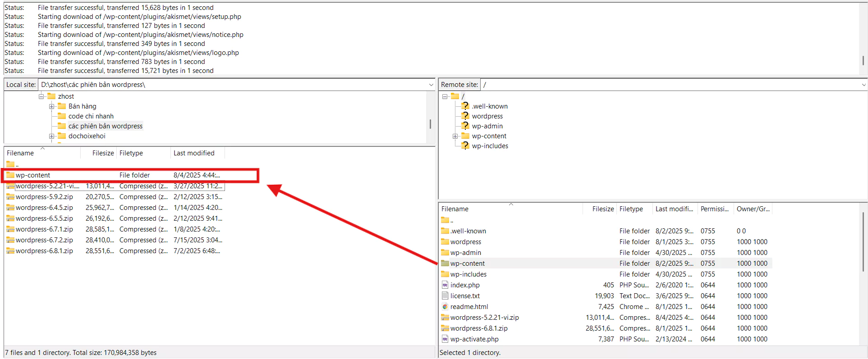The height and width of the screenshot is (359, 868).
Task: Click the index.php file icon
Action: (x=445, y=285)
